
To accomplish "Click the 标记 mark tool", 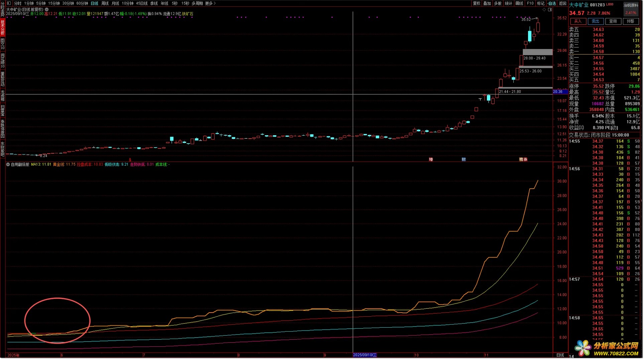I will tap(540, 3).
